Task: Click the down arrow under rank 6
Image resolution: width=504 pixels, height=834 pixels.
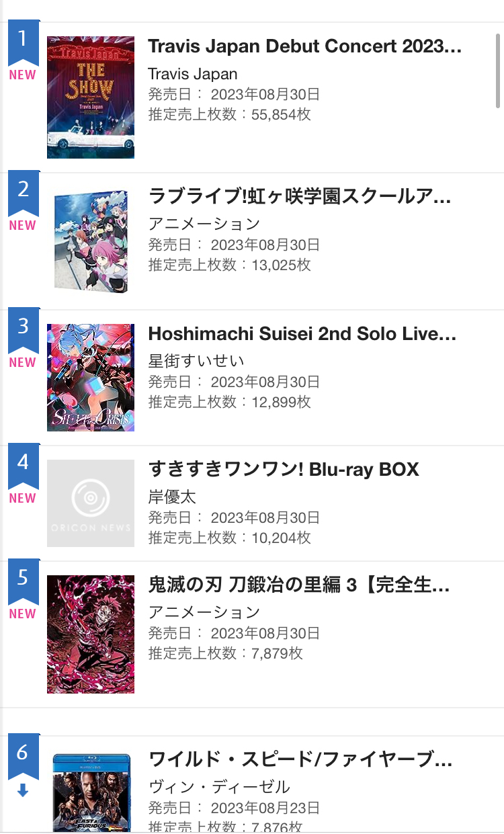Action: pyautogui.click(x=23, y=792)
